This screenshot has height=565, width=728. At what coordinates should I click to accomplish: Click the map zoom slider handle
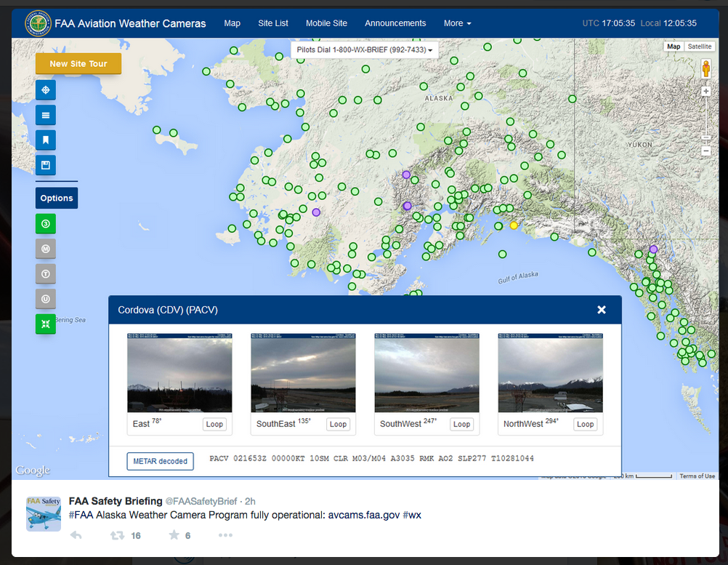(705, 137)
